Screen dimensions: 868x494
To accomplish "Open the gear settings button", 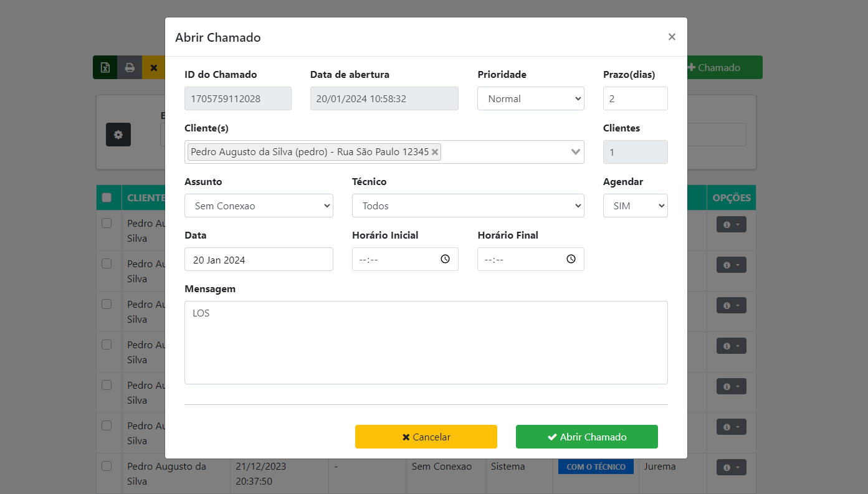I will [x=118, y=135].
